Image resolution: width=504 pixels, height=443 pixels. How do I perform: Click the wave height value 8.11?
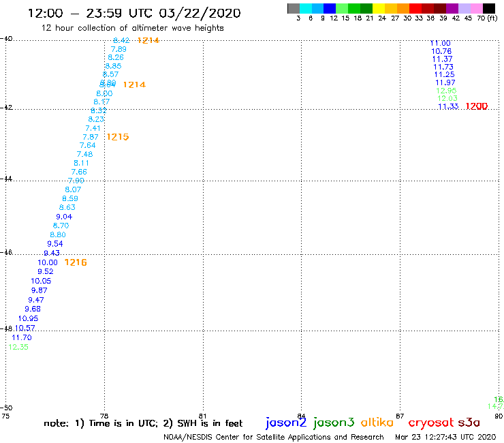click(81, 163)
